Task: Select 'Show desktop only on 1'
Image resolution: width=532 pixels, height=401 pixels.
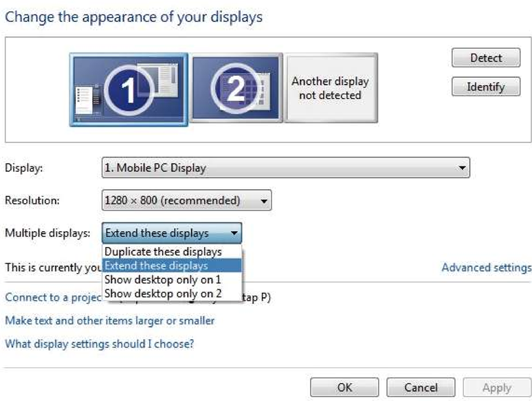Action: [163, 280]
